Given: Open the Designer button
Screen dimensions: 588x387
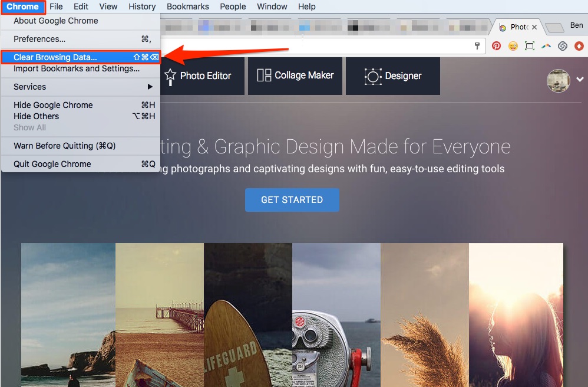Looking at the screenshot, I should click(x=393, y=76).
